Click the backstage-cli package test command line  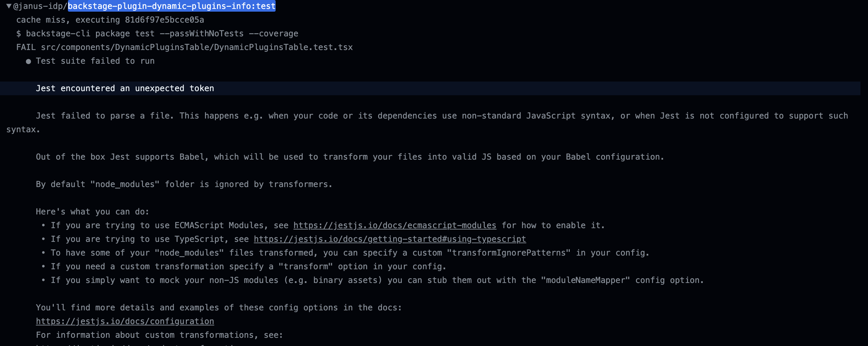click(x=157, y=34)
